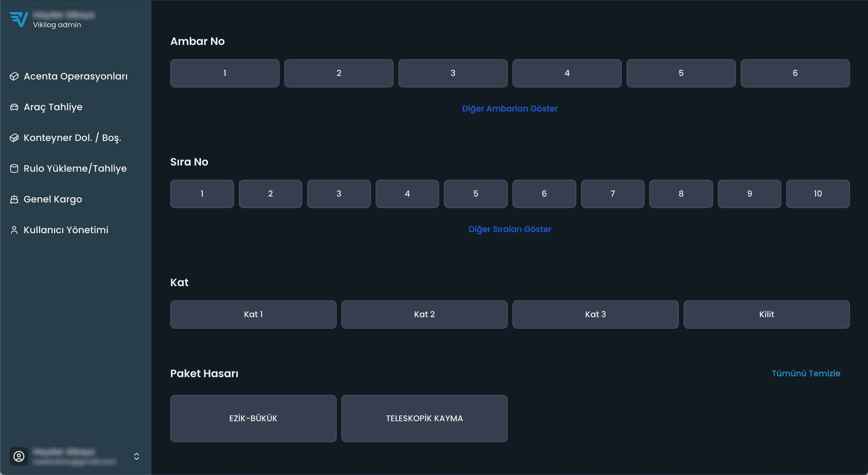The height and width of the screenshot is (475, 868).
Task: Select TELESKOPİK KAYMA damage type
Action: pyautogui.click(x=424, y=418)
